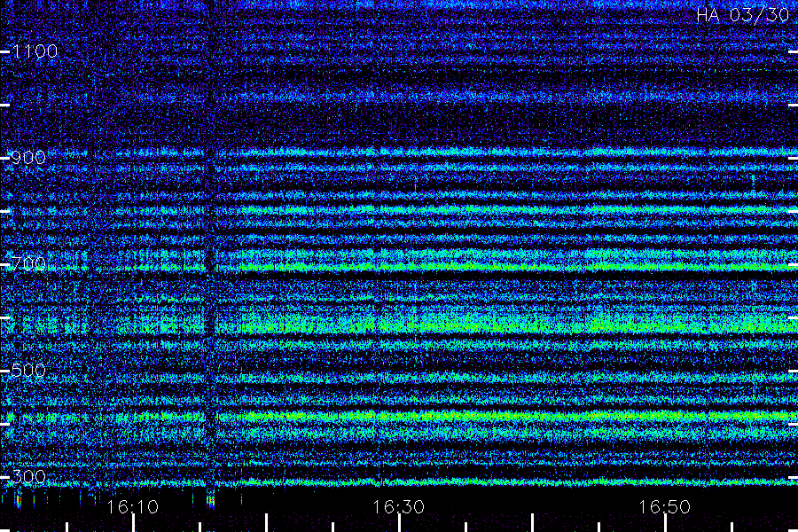Click the 16:50 time axis label
Image resolution: width=798 pixels, height=532 pixels.
coord(665,507)
